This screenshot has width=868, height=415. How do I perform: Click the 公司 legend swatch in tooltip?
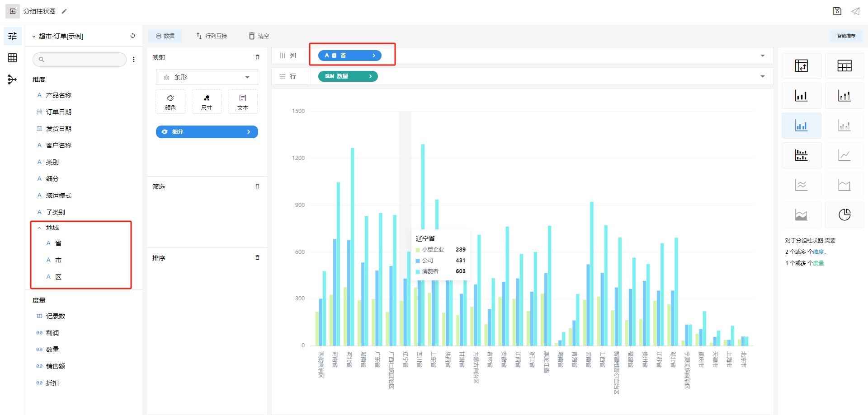tap(418, 261)
